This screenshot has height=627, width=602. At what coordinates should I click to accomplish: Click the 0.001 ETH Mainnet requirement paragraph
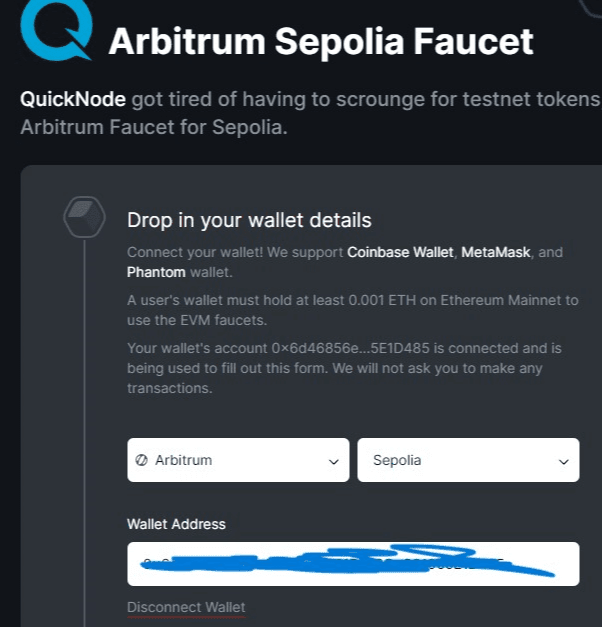tap(352, 310)
